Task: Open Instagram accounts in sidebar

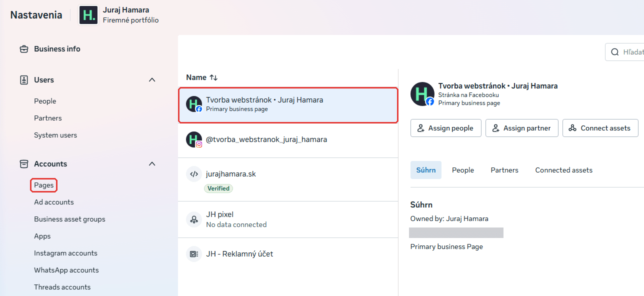Action: coord(65,253)
